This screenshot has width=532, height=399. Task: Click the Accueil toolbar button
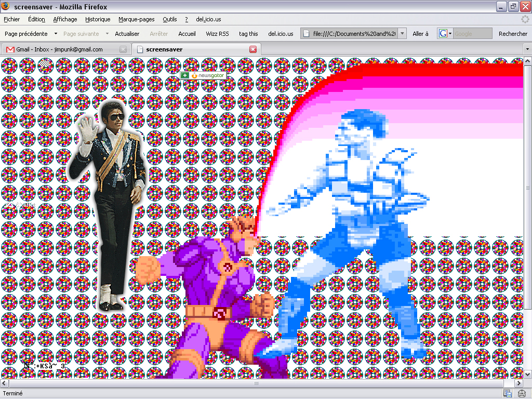click(187, 34)
